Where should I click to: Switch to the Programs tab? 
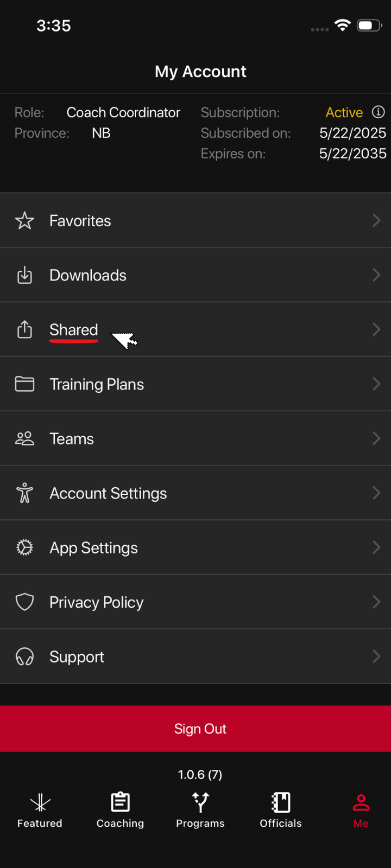(x=200, y=808)
